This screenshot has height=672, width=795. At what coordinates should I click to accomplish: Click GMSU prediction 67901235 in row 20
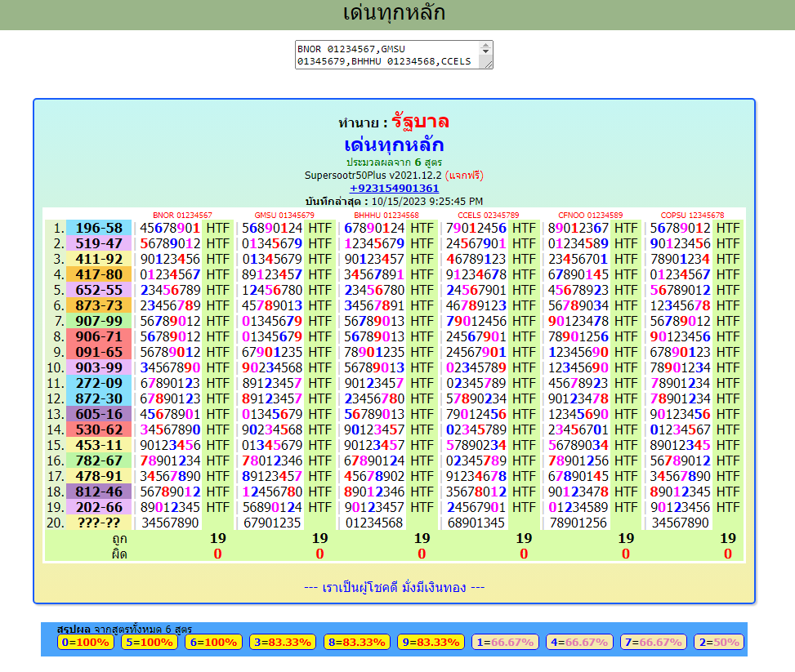272,523
